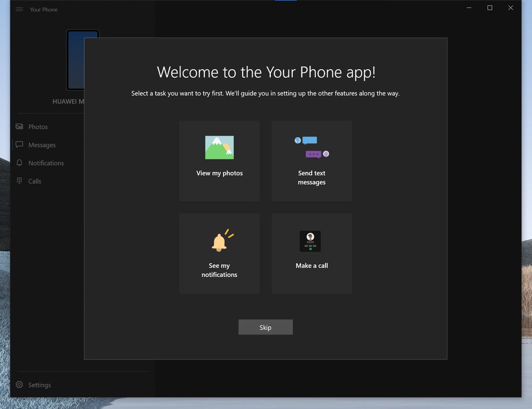Viewport: 532px width, 409px height.
Task: Click the yellow ringing bell illustration
Action: [x=222, y=240]
